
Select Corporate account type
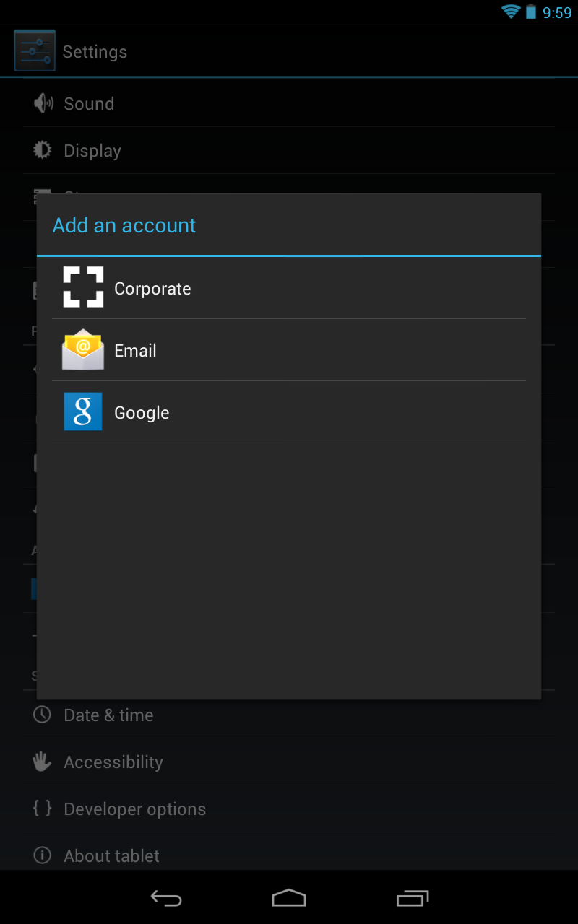click(x=289, y=288)
